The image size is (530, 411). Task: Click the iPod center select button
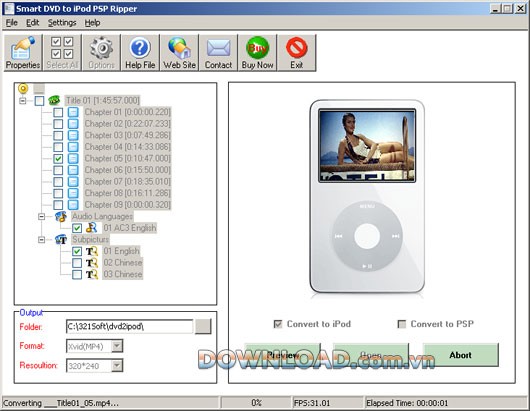pyautogui.click(x=367, y=236)
